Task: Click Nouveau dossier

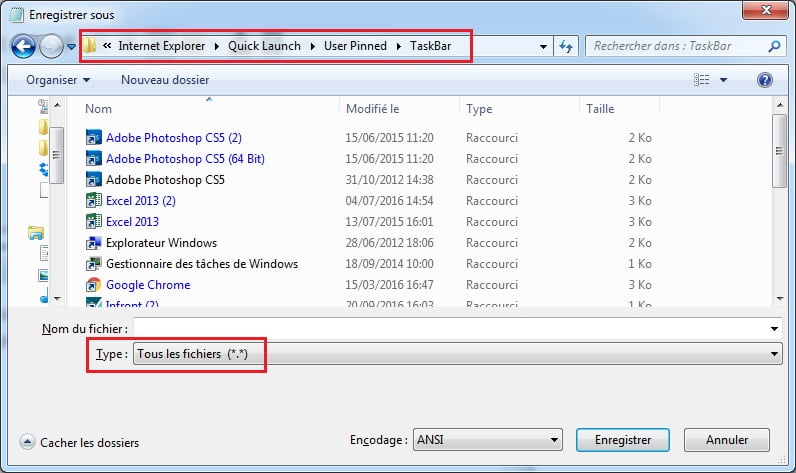Action: click(165, 80)
